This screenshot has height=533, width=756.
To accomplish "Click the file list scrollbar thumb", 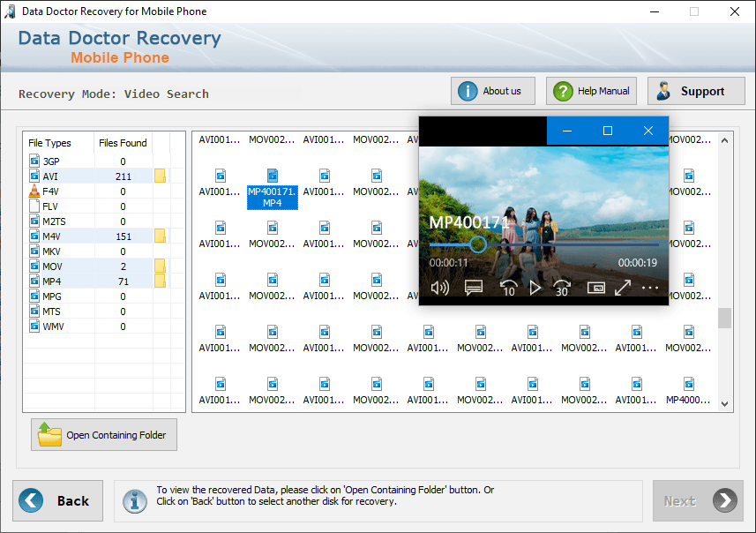I will tap(724, 318).
